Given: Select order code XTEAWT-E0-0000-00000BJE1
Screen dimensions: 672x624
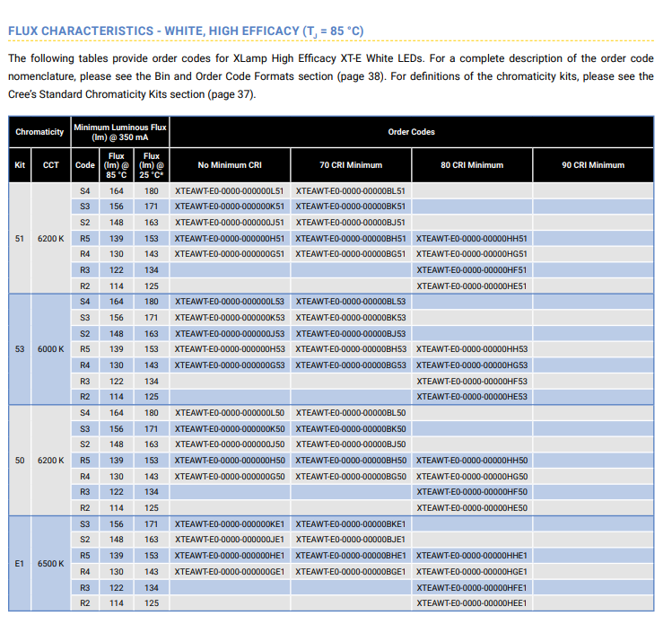Looking at the screenshot, I should (x=350, y=540).
